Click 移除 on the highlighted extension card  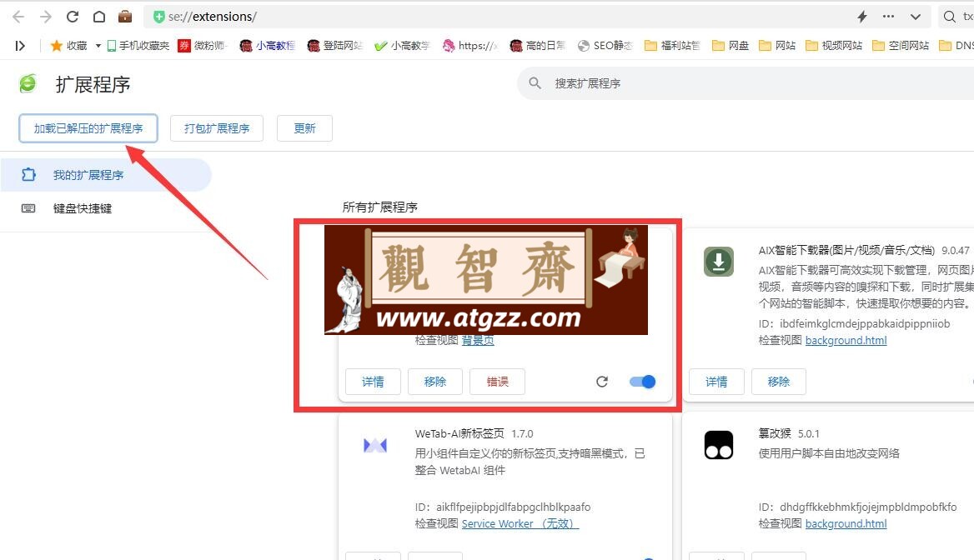coord(434,382)
